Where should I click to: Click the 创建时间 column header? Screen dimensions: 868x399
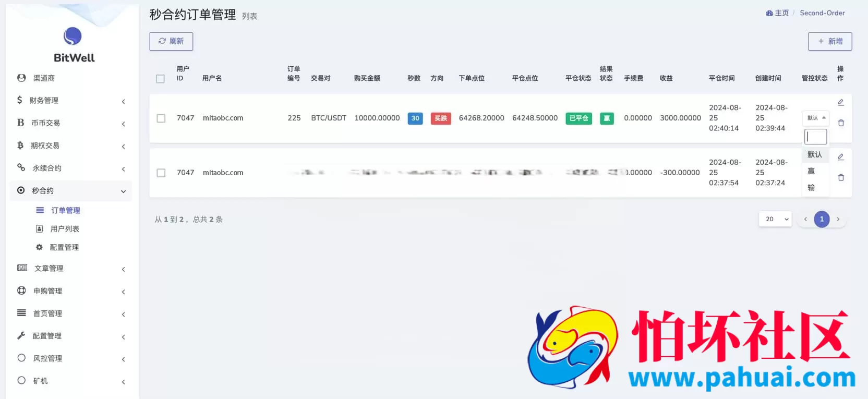768,78
